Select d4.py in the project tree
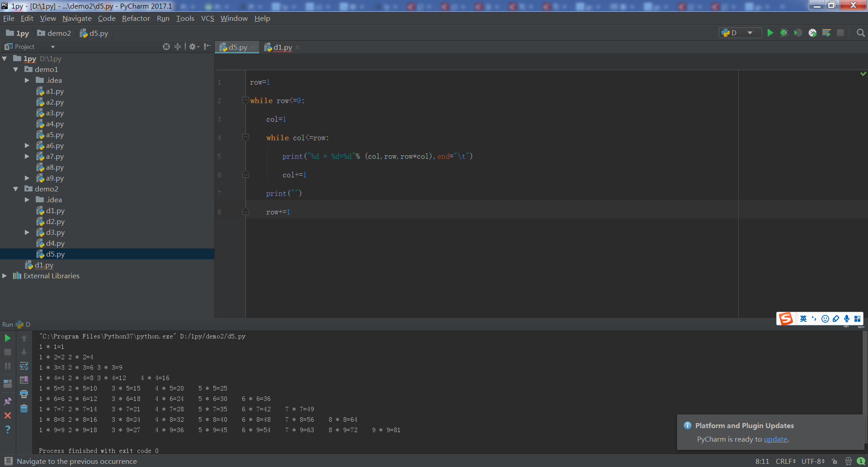This screenshot has width=868, height=467. click(x=55, y=243)
